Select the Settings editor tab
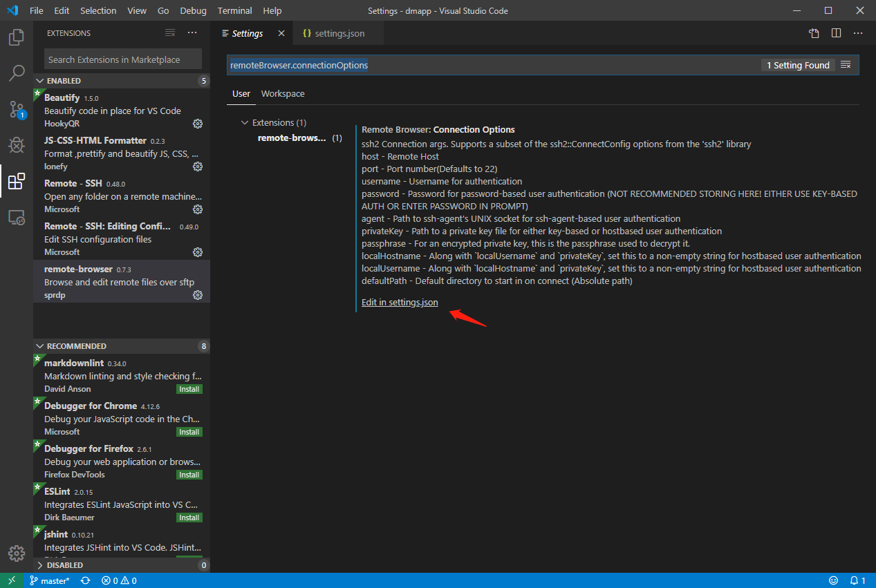Viewport: 876px width, 588px height. click(x=248, y=33)
